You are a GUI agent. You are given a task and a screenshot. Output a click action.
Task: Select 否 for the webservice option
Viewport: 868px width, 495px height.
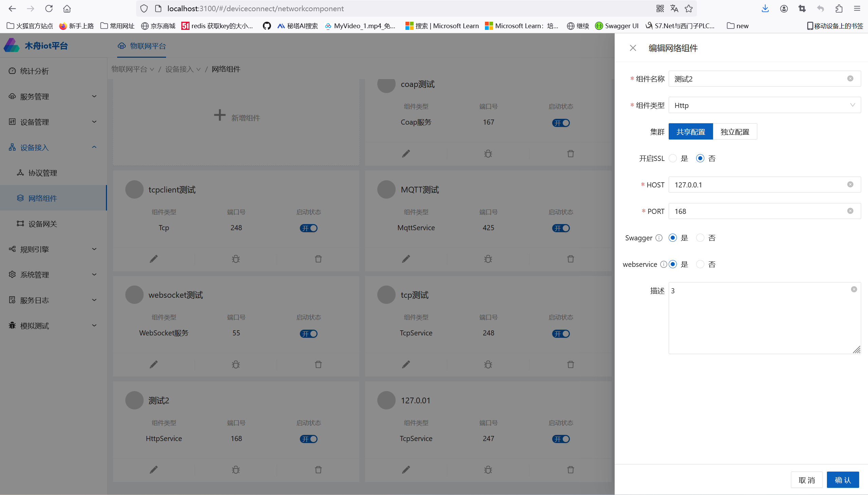point(700,264)
